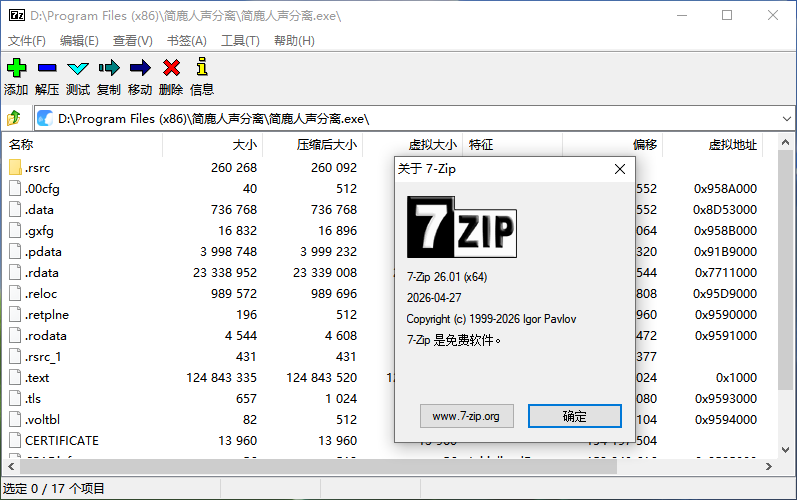Select the .rdata file name
The image size is (797, 500).
(42, 273)
